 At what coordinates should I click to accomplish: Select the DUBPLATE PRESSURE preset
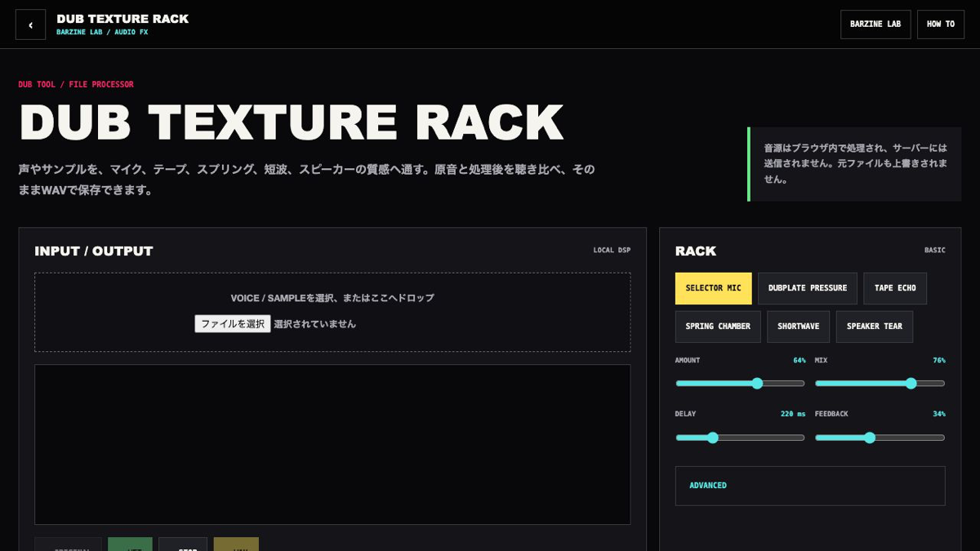point(808,288)
